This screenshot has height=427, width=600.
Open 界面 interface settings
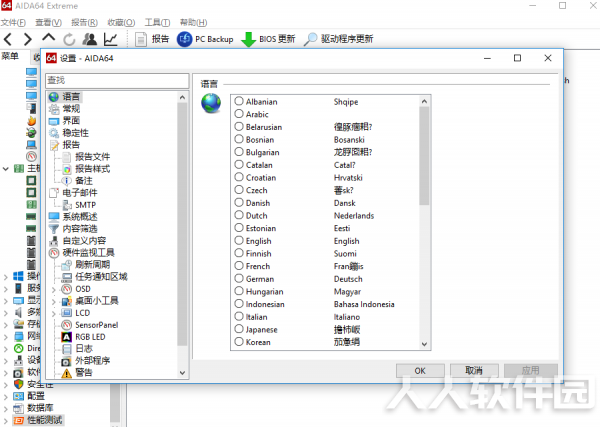[65, 121]
